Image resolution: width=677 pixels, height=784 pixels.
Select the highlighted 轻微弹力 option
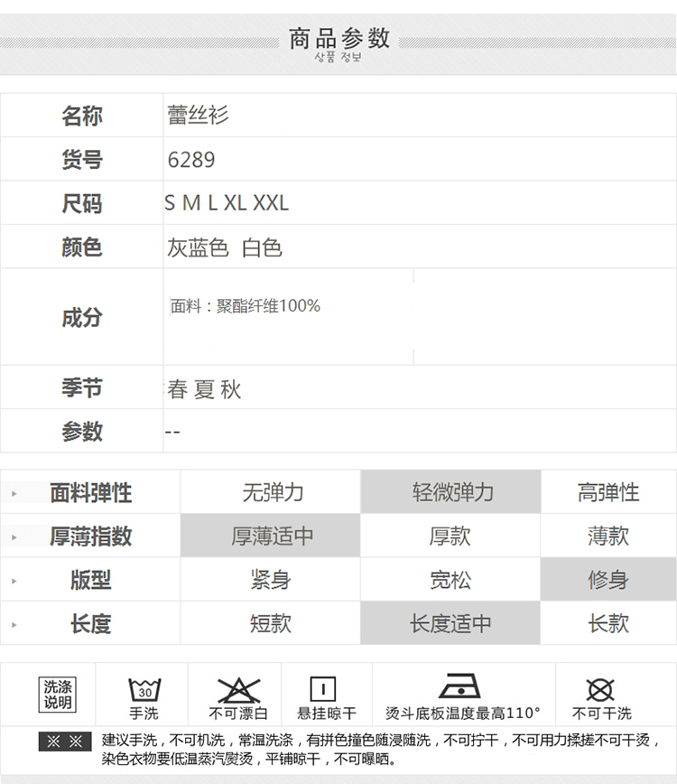pyautogui.click(x=452, y=492)
